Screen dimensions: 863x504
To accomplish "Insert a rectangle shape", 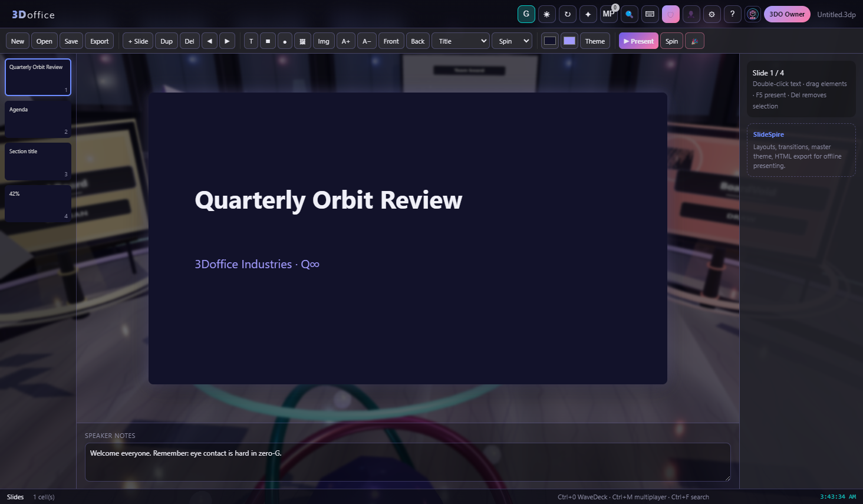I will pos(268,41).
